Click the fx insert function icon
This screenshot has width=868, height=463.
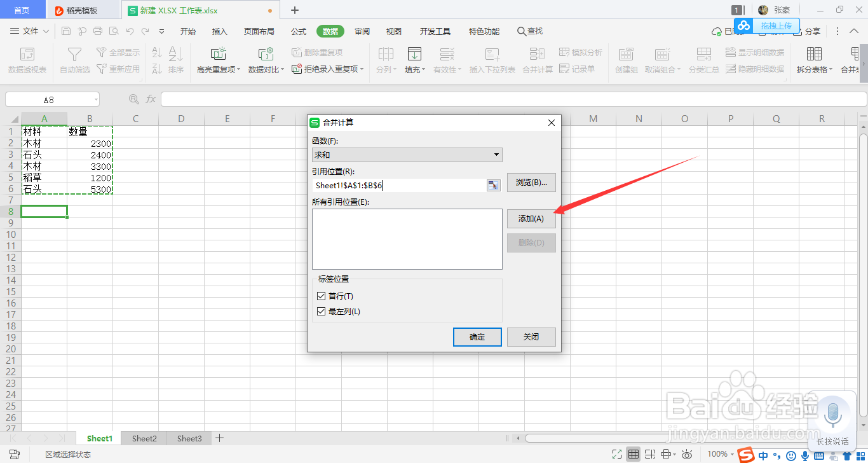tap(151, 99)
